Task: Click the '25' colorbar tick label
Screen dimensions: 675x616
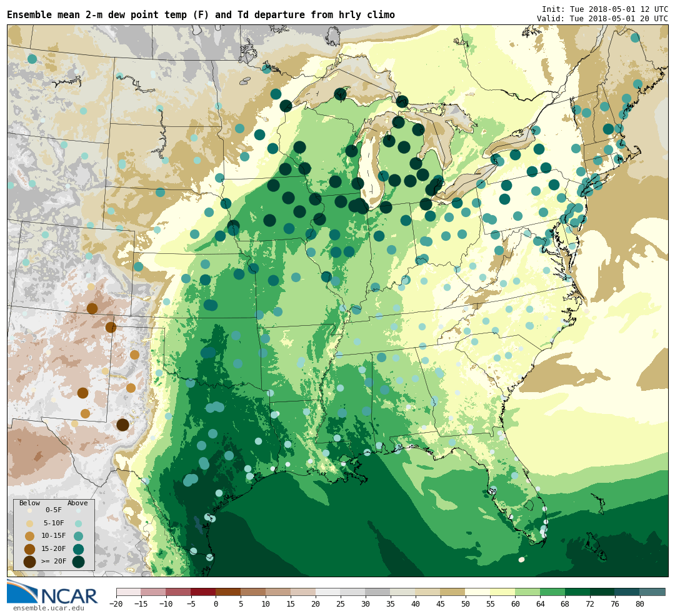Action: point(341,604)
